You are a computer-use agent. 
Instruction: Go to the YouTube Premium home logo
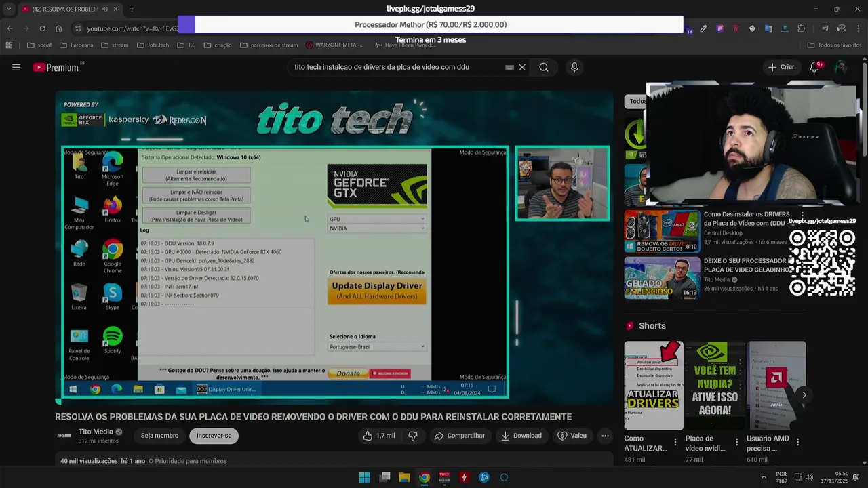click(56, 67)
